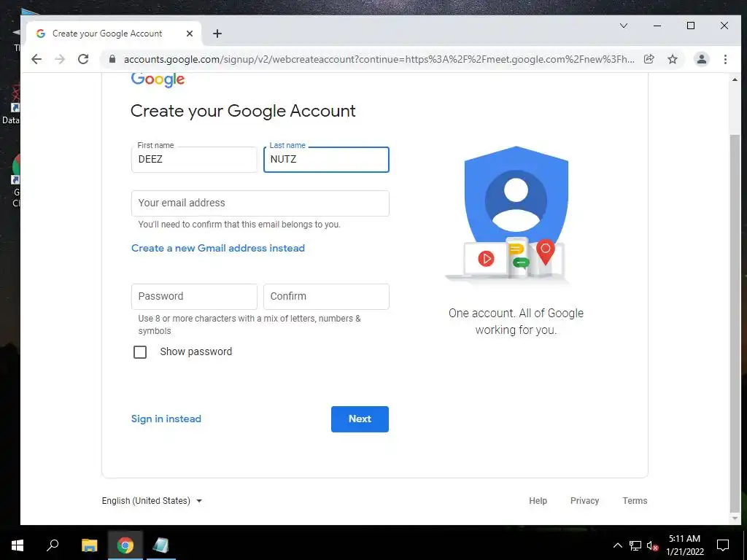747x560 pixels.
Task: Click Sign in instead link
Action: (166, 419)
